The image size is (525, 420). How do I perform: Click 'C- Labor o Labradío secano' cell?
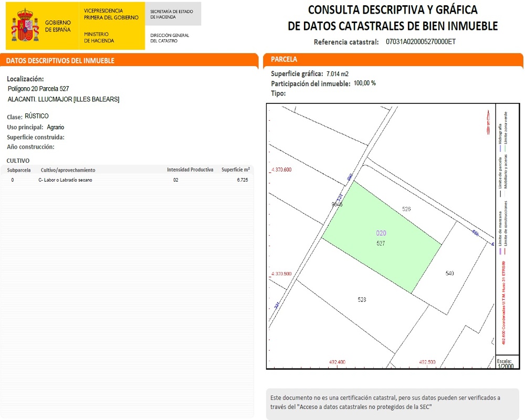coord(65,180)
